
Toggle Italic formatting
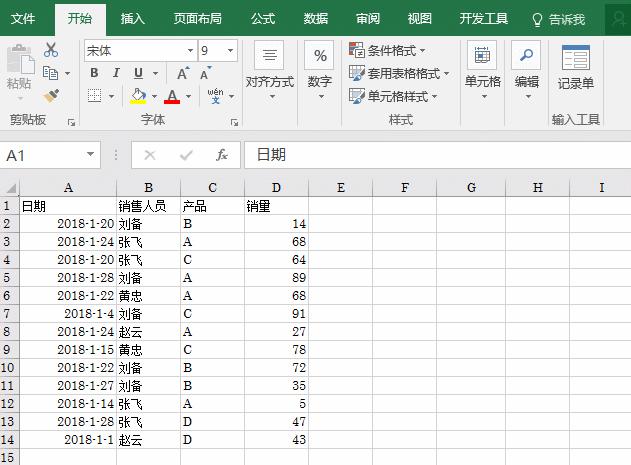coord(116,73)
